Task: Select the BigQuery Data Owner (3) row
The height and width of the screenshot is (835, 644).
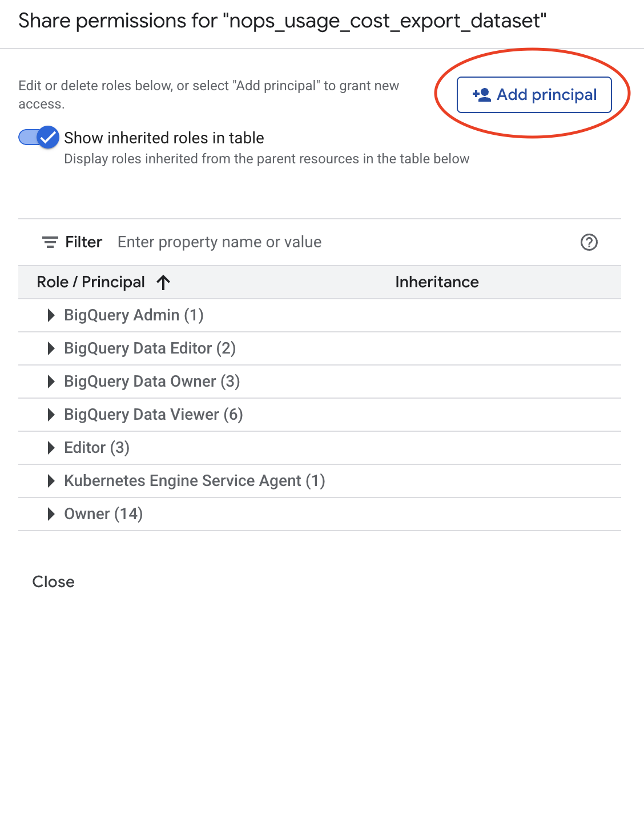Action: coord(152,382)
